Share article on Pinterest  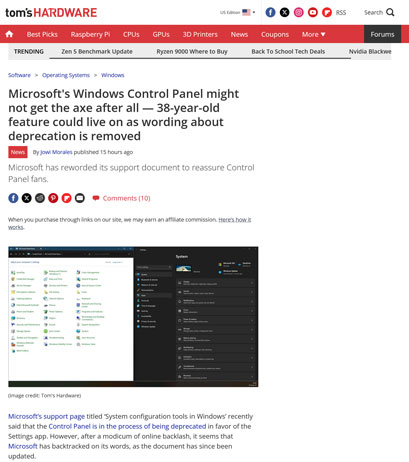[53, 198]
